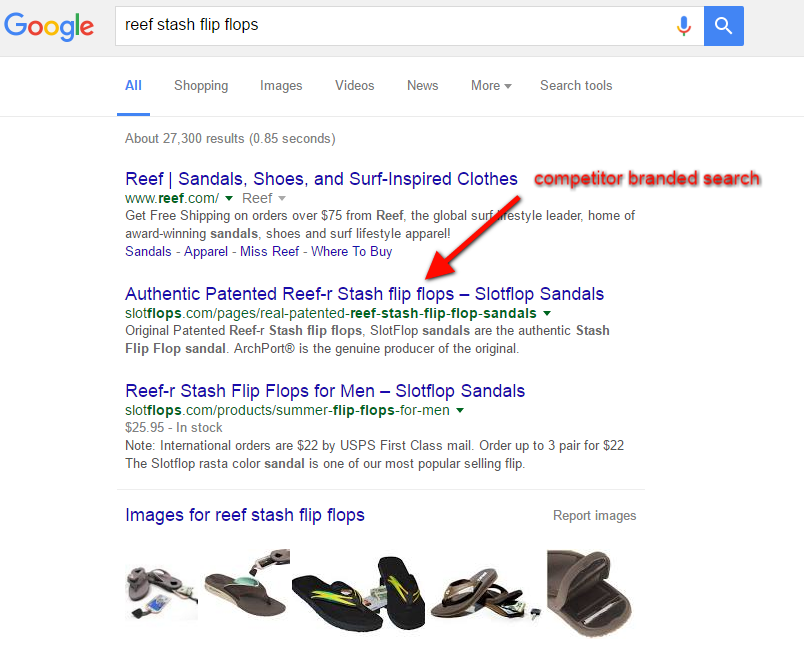The width and height of the screenshot is (804, 651).
Task: Click the blue magnifier search button
Action: click(x=723, y=26)
